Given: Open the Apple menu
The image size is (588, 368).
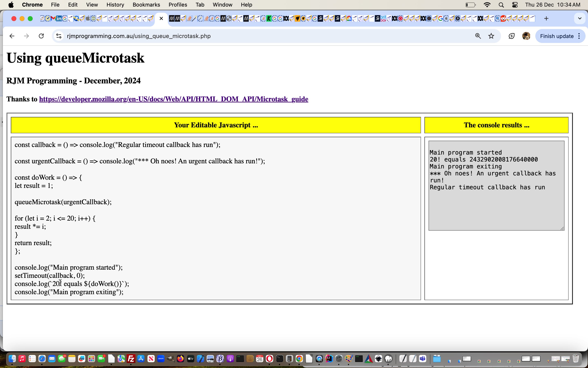Looking at the screenshot, I should 11,5.
